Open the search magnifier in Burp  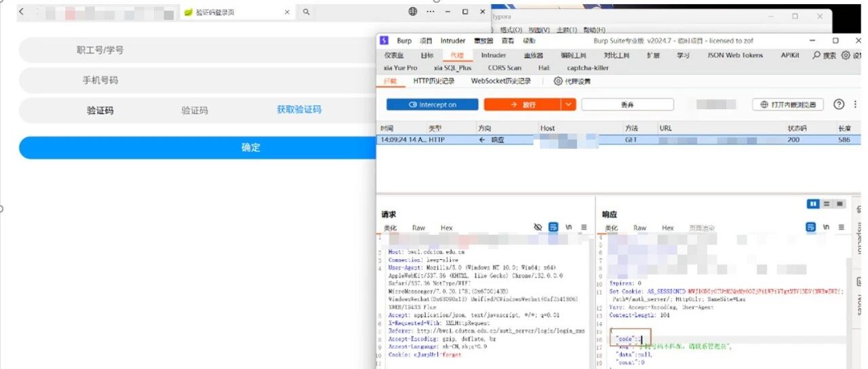[816, 56]
